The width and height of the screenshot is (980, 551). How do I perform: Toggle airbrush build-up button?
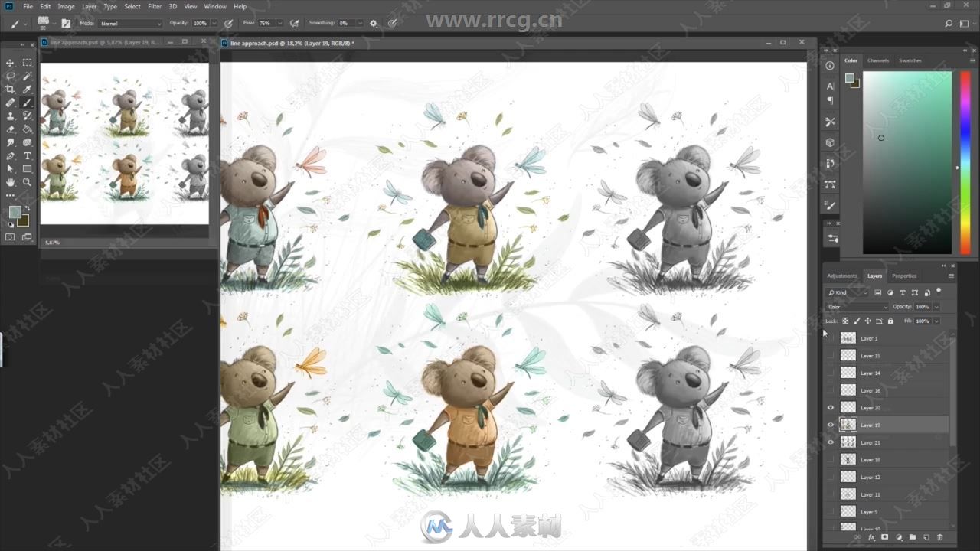pos(295,24)
